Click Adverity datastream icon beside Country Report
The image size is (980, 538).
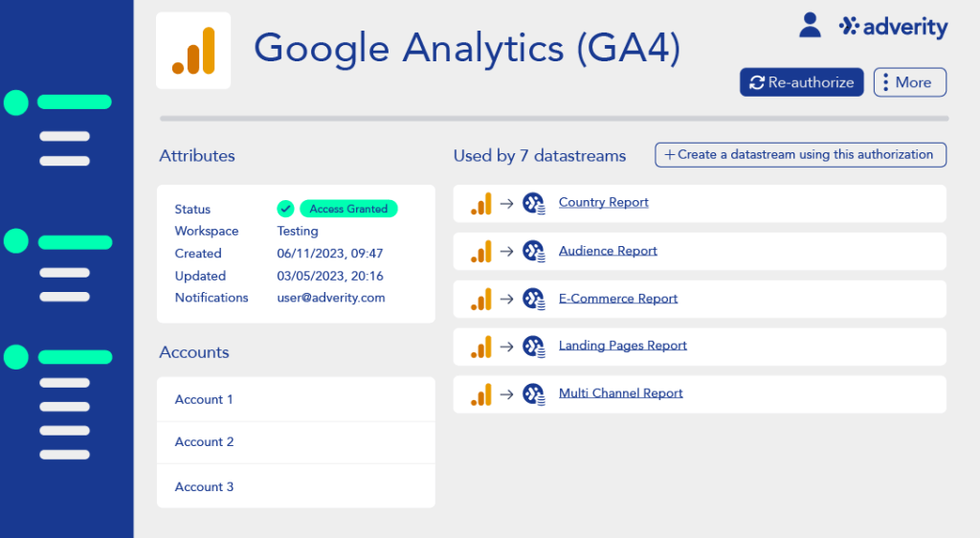[534, 203]
